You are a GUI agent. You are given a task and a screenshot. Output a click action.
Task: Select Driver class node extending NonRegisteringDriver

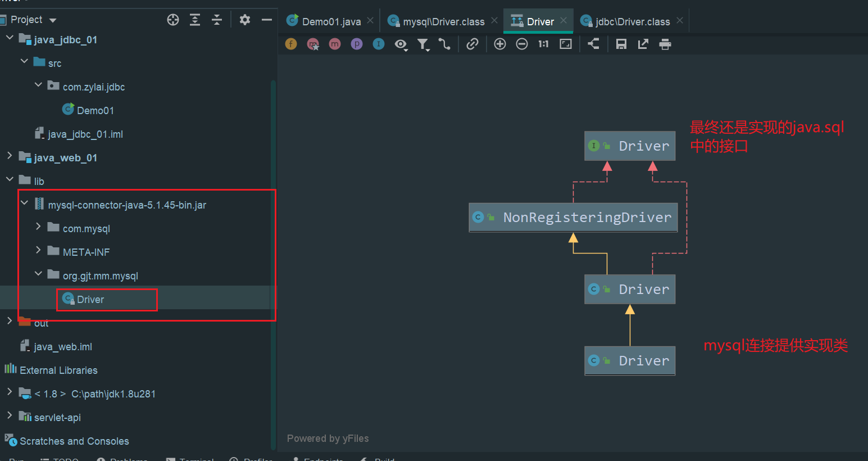click(630, 289)
